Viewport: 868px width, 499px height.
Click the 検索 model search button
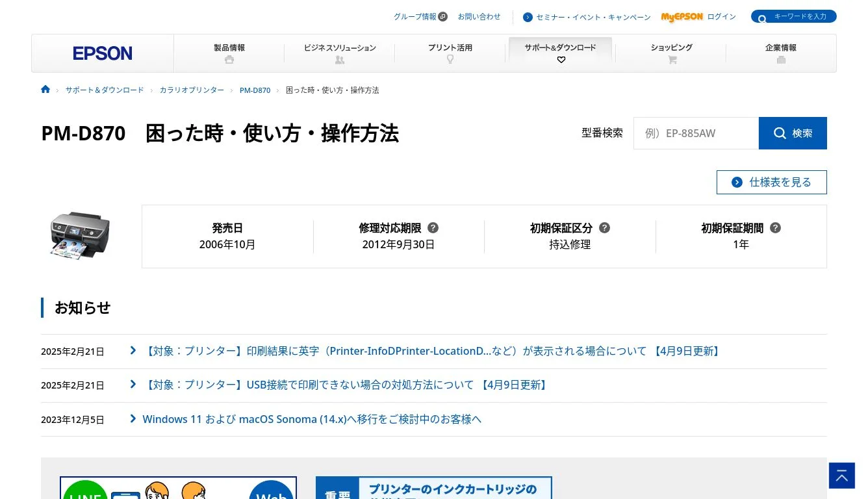pos(793,133)
